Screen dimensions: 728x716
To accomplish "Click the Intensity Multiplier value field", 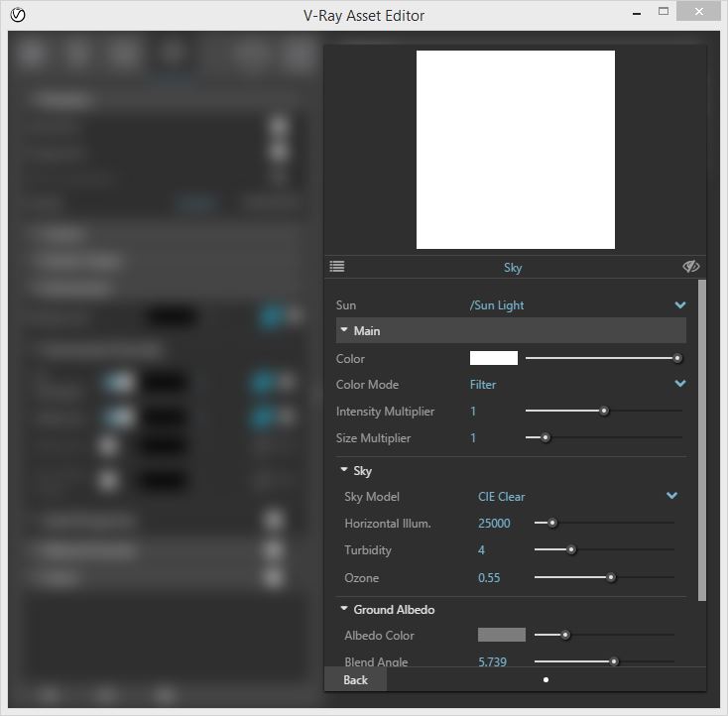I will tap(473, 411).
